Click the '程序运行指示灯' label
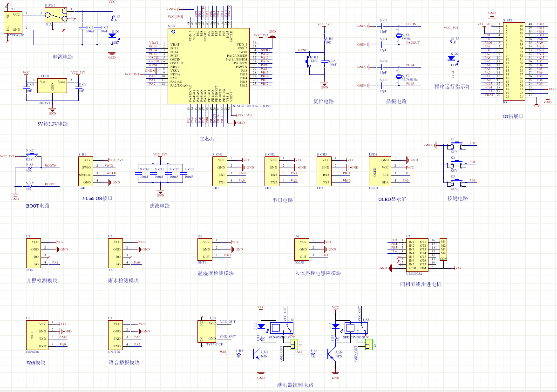 point(452,87)
